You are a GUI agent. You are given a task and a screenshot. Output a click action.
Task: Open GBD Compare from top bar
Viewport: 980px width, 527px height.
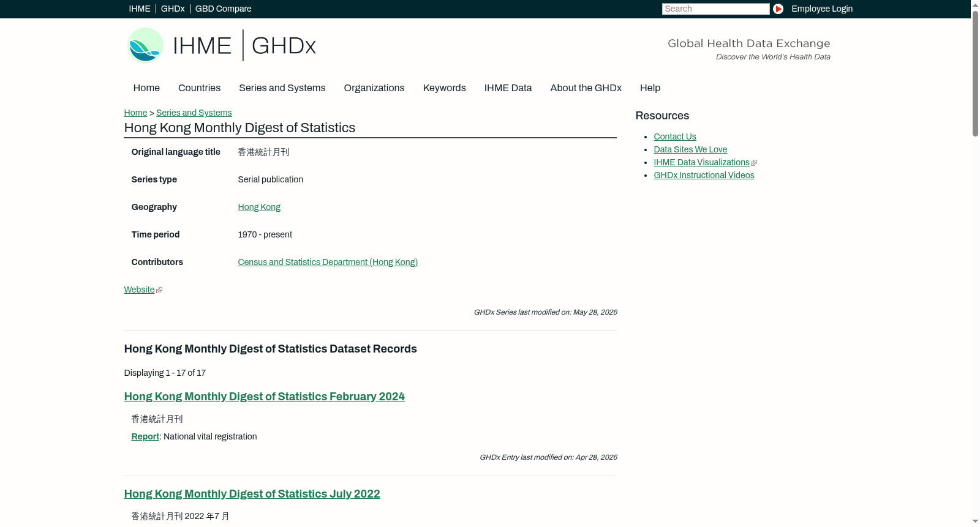click(224, 9)
